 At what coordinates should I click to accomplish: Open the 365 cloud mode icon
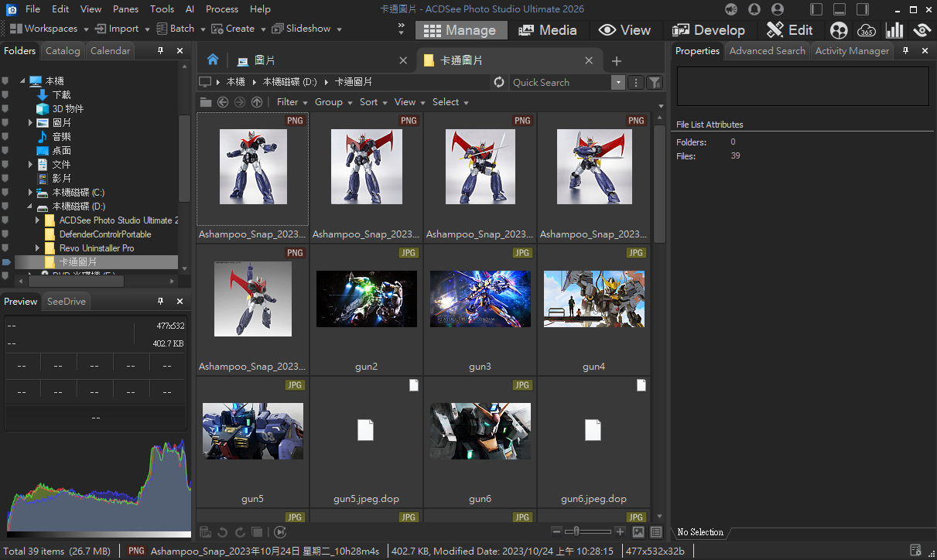867,30
